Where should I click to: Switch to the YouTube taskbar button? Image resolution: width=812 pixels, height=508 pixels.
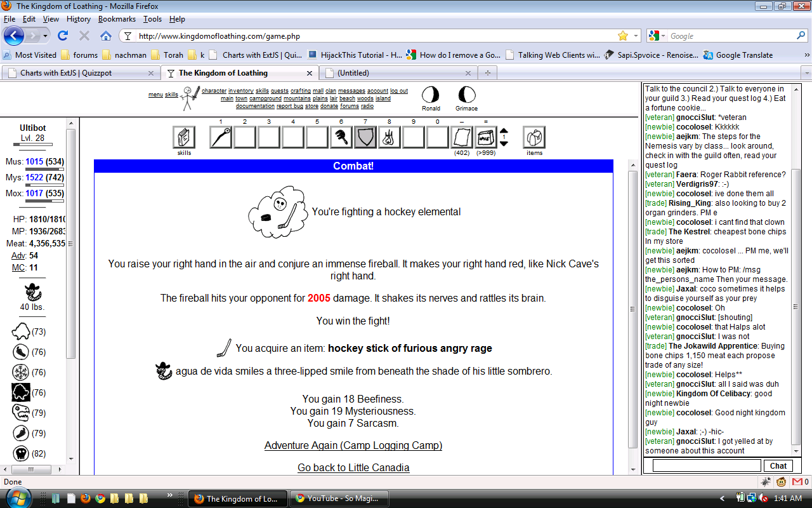pyautogui.click(x=339, y=498)
